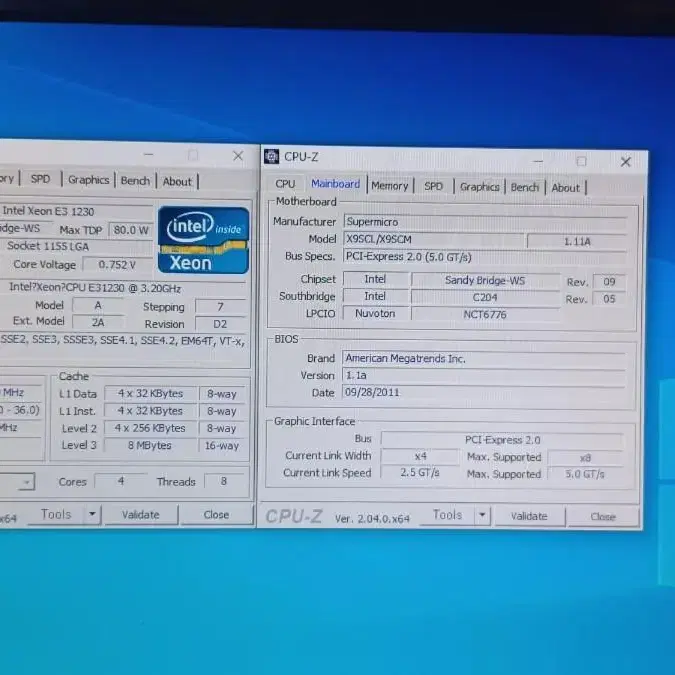Click specification Xeon CPU E31230 @ 3.20GHz

pyautogui.click(x=95, y=288)
